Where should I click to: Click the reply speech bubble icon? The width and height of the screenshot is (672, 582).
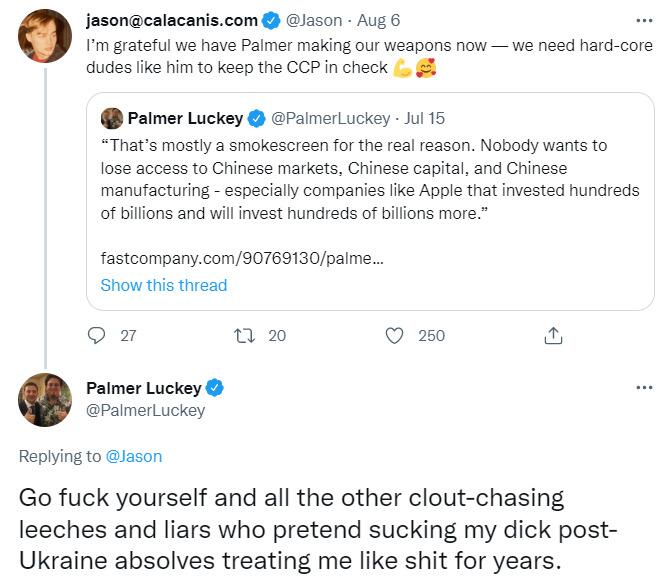(x=97, y=336)
